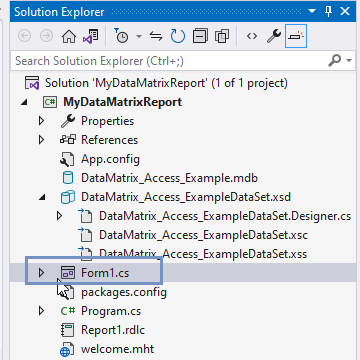Click the Forward navigation arrow in the toolbar
Image resolution: width=360 pixels, height=360 pixels.
pos(46,36)
